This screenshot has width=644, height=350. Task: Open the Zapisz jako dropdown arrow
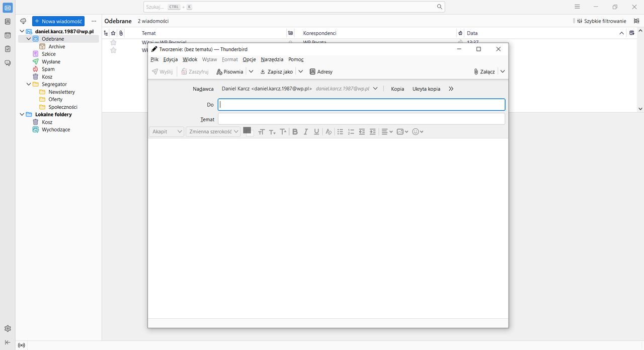(x=300, y=72)
